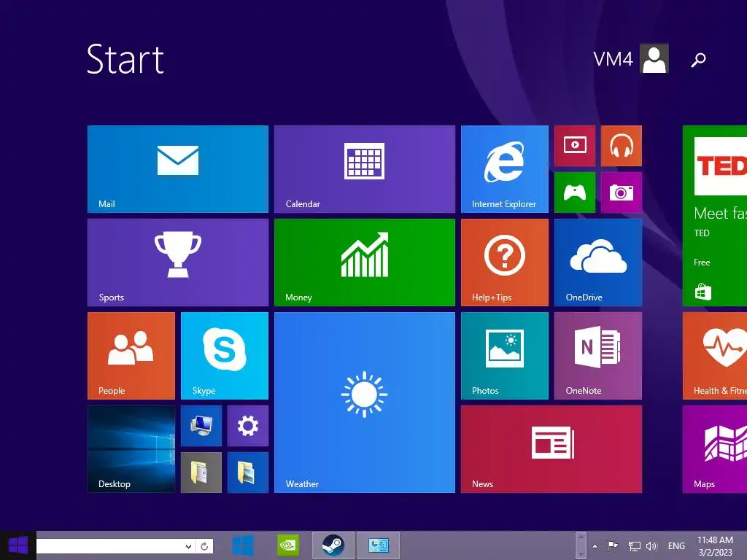This screenshot has width=747, height=560.
Task: Click the volume speaker tray icon
Action: [x=651, y=547]
